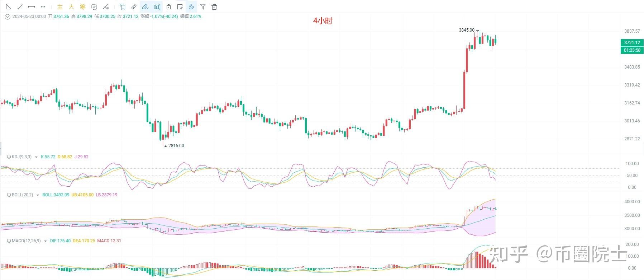Click the 4小时 timeframe title

coord(323,21)
